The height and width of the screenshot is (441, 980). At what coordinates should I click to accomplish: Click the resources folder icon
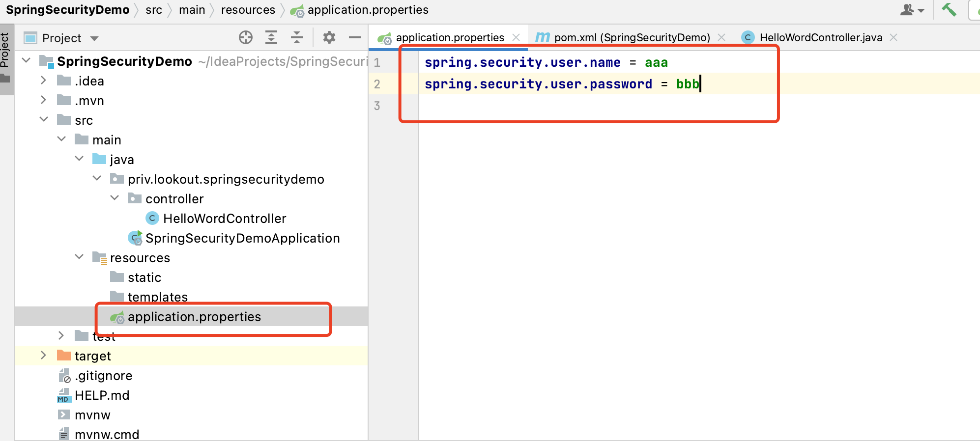100,258
